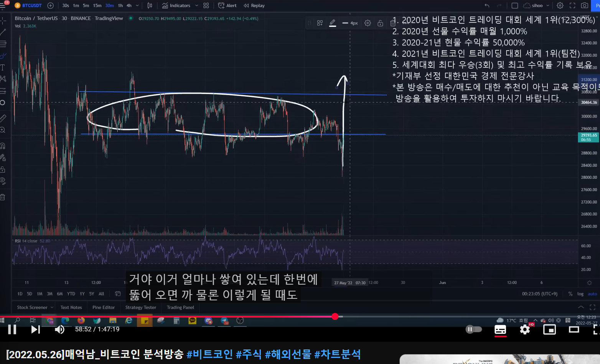
Task: Open the BTCUSDT symbol search
Action: pyautogui.click(x=28, y=5)
